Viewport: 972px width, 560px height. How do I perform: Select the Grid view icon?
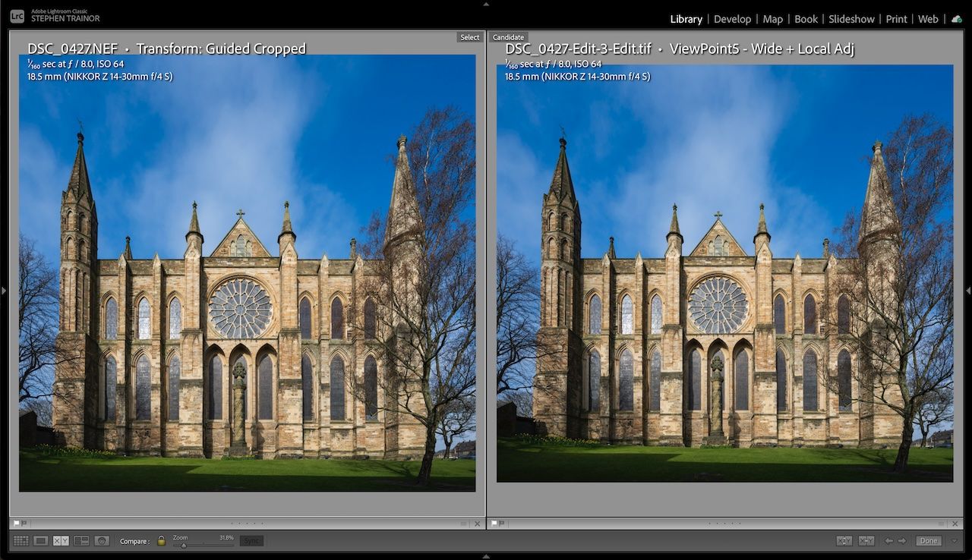[21, 540]
